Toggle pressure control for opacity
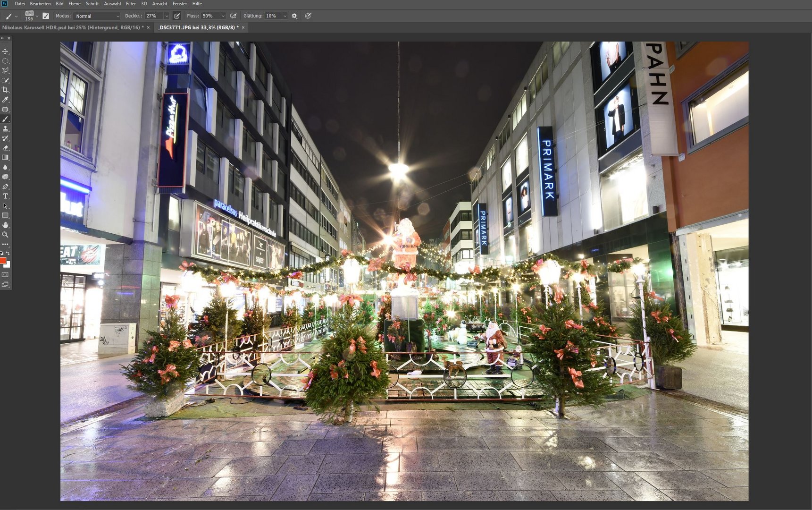812x510 pixels. [177, 16]
